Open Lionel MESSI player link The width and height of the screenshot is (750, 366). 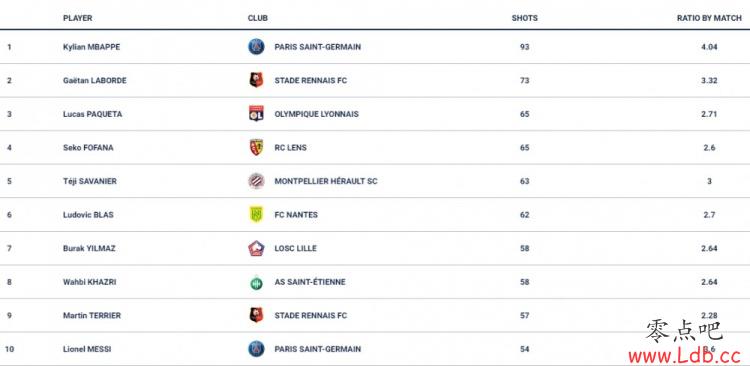pos(87,349)
